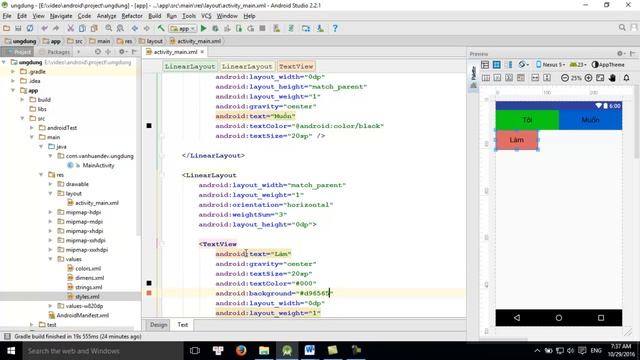
Task: Open the preview orientation dropdown
Action: click(523, 65)
